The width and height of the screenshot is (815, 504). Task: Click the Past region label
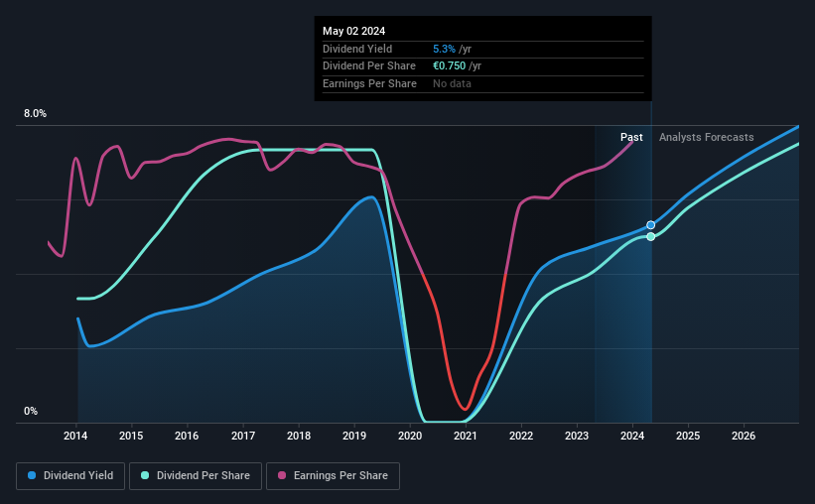coord(631,137)
